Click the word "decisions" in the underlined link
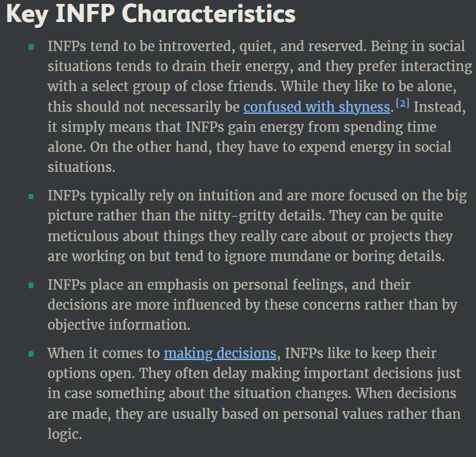Viewport: 476px width, 457px height. click(x=246, y=354)
